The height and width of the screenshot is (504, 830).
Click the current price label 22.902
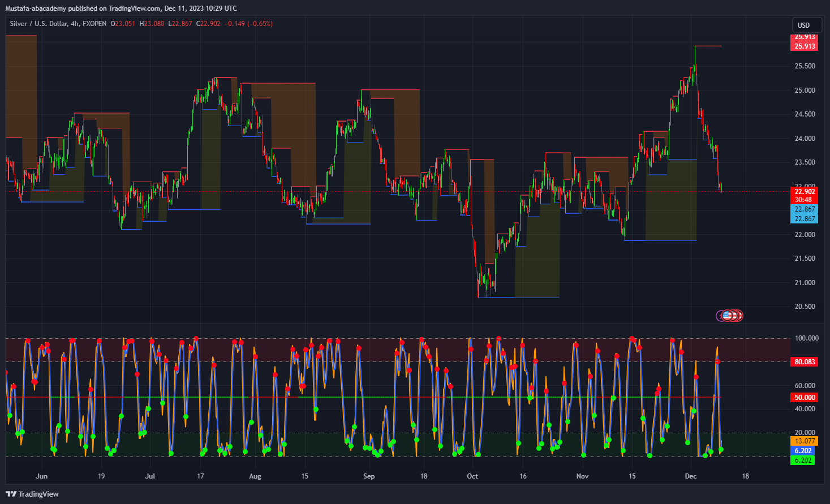[x=804, y=192]
